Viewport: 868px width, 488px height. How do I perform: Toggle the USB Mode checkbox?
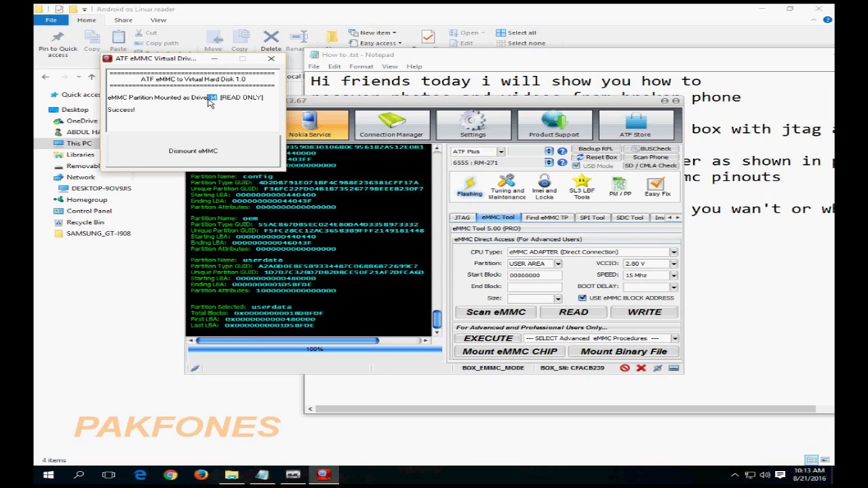(576, 166)
